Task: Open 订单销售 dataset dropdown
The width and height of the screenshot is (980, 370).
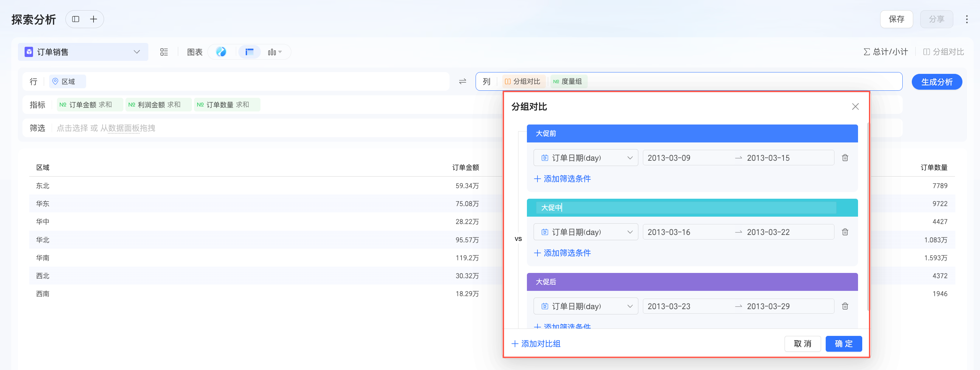Action: click(83, 52)
